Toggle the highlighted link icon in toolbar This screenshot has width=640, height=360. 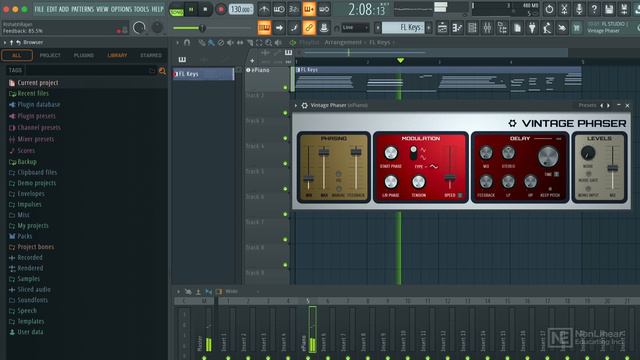[x=309, y=28]
